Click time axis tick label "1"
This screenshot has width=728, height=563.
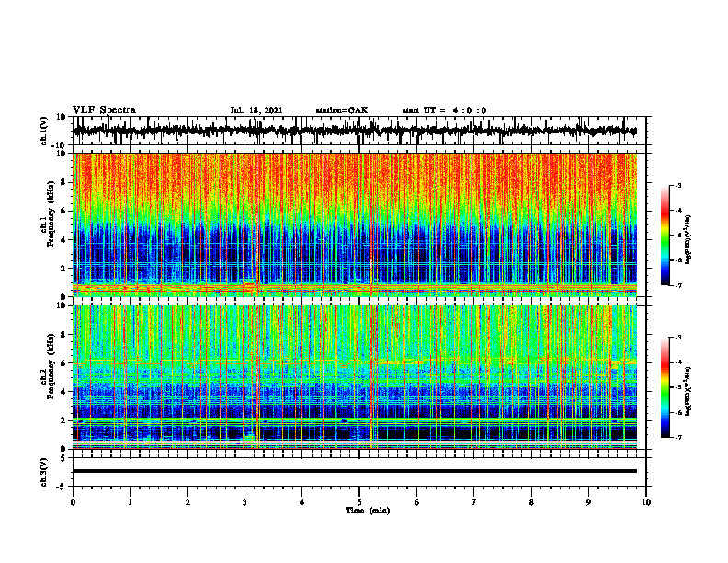(130, 502)
